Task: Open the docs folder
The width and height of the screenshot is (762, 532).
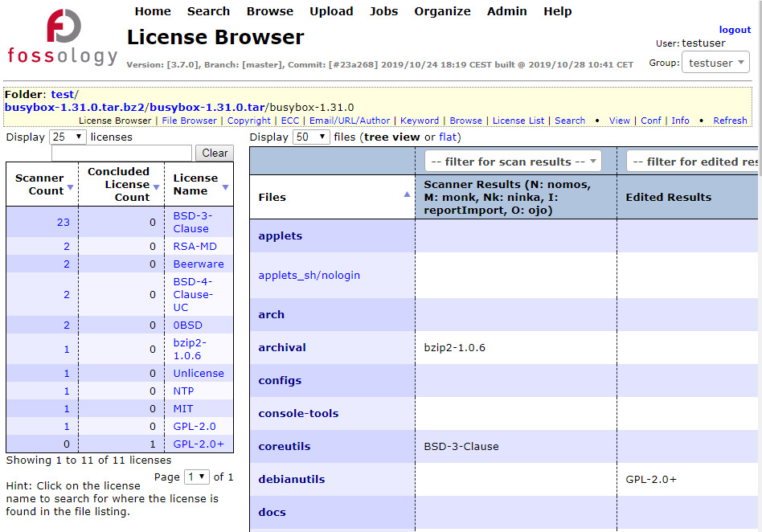Action: [x=272, y=512]
